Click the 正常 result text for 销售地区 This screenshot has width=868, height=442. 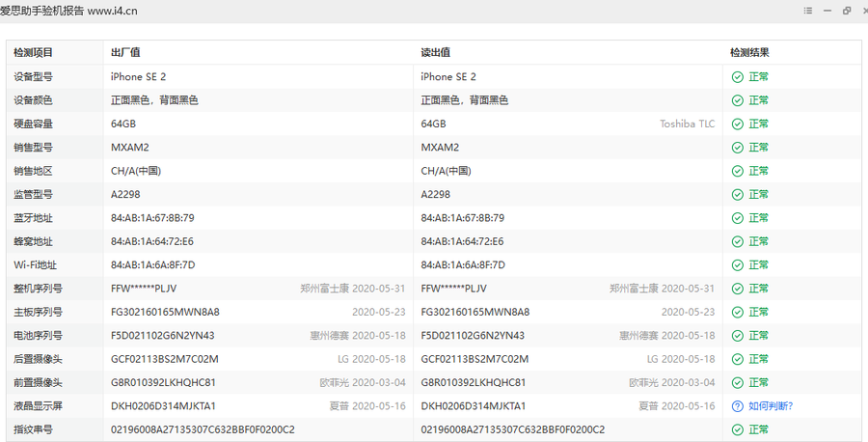759,171
